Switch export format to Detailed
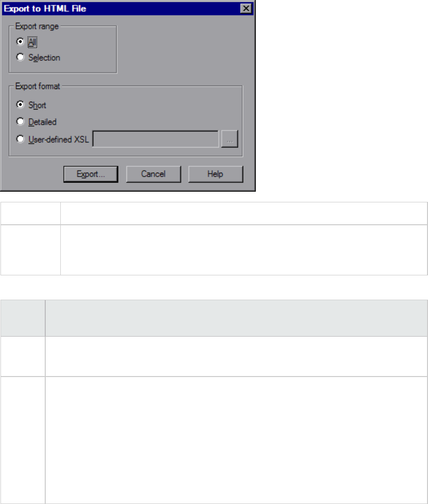 tap(20, 122)
